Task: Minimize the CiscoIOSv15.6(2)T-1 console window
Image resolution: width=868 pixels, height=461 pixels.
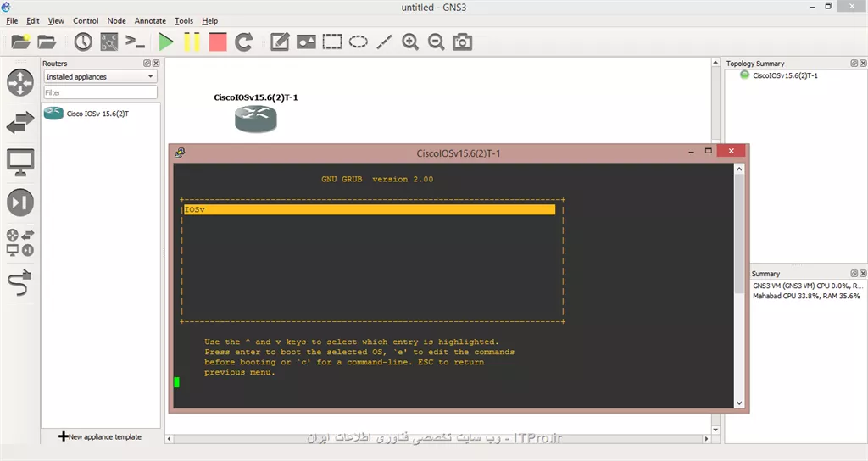Action: coord(691,151)
